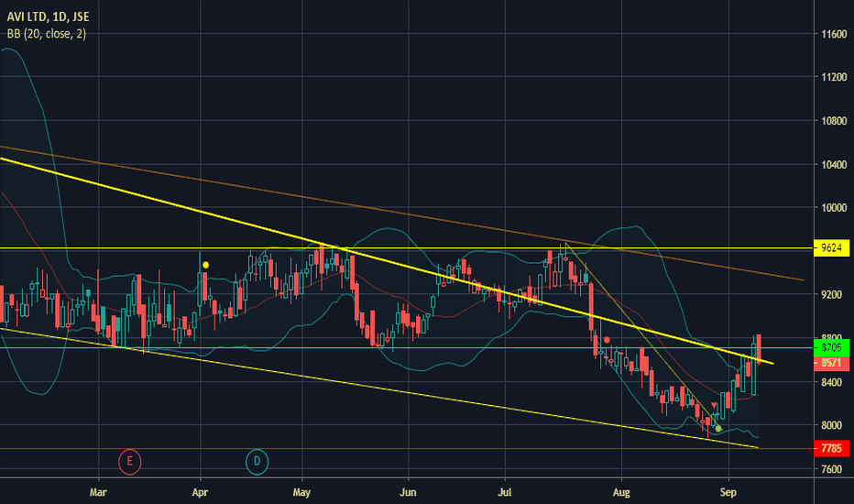Click the 10400 price axis label
This screenshot has height=504, width=854.
tap(834, 165)
